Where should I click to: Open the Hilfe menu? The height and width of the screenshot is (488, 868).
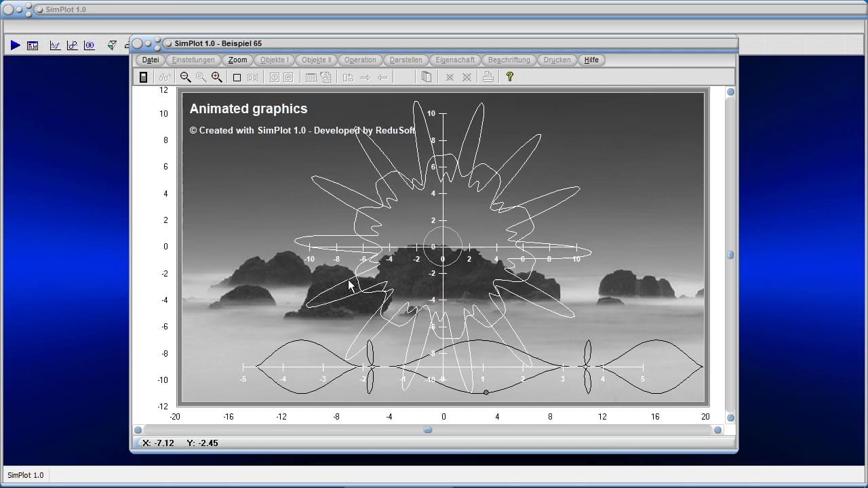pyautogui.click(x=591, y=60)
